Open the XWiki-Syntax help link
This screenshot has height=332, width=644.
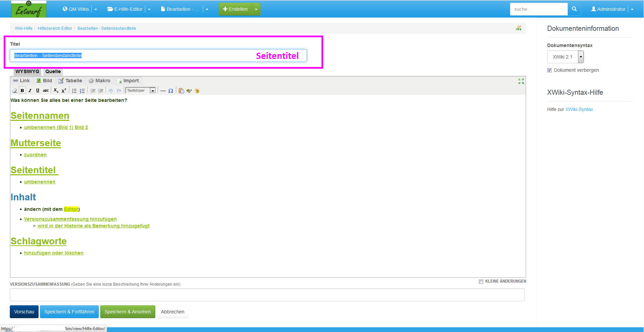coord(579,109)
